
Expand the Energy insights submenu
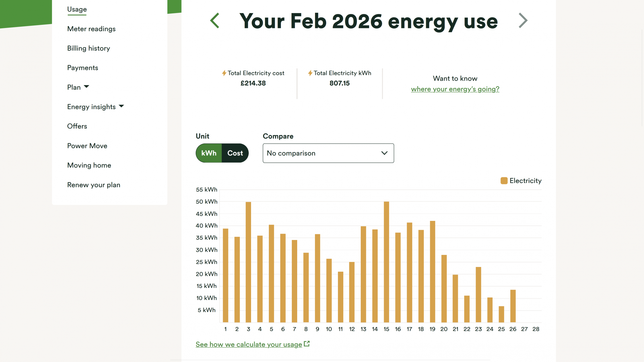(x=121, y=106)
